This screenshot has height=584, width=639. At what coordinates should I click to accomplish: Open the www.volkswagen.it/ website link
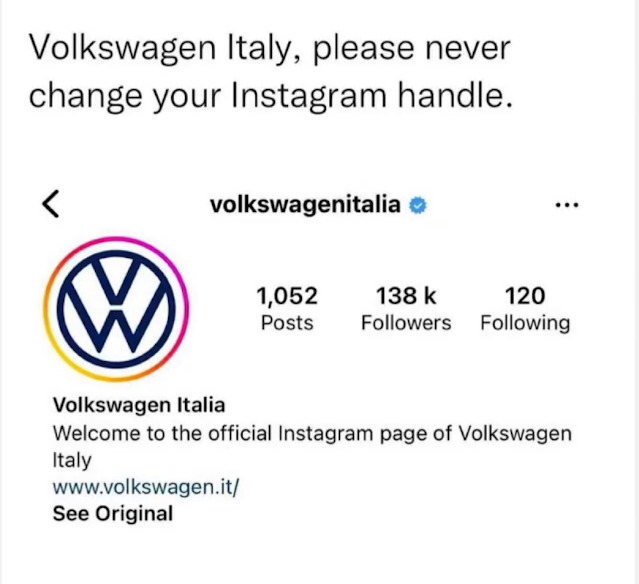pos(146,487)
